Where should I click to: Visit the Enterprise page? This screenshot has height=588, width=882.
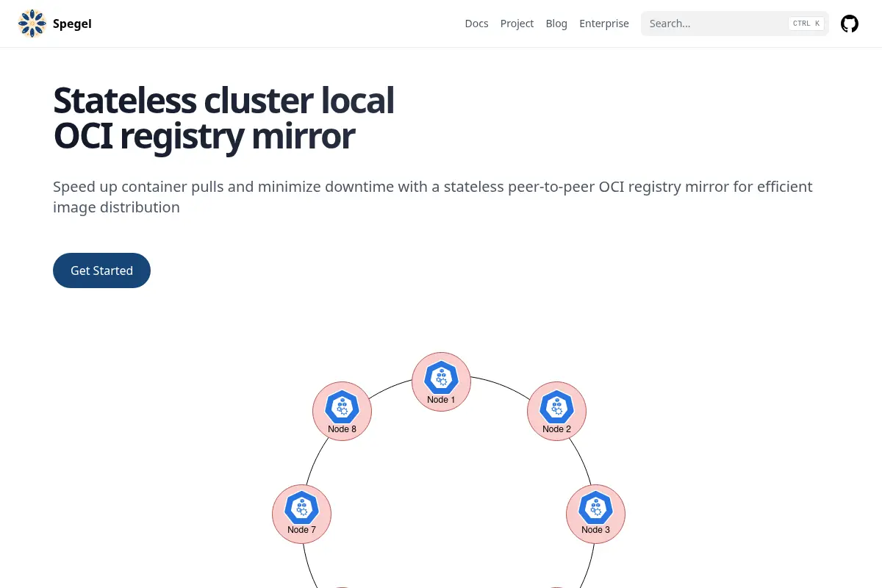604,24
